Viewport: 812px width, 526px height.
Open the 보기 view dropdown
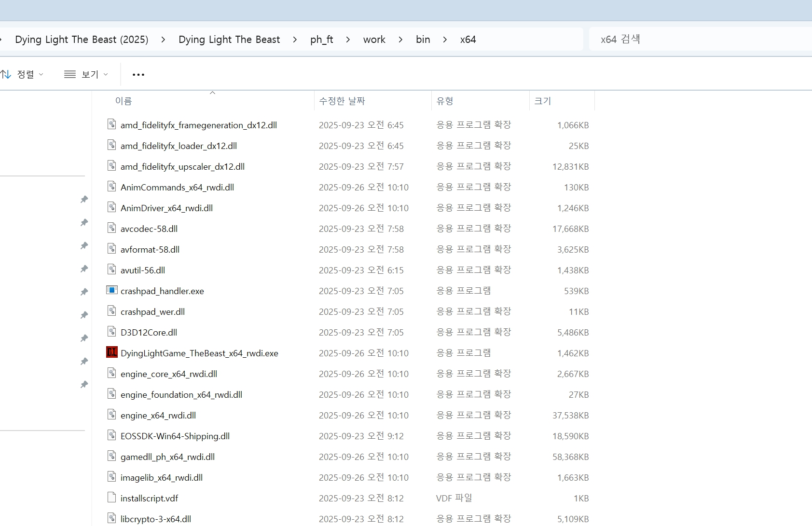(86, 74)
